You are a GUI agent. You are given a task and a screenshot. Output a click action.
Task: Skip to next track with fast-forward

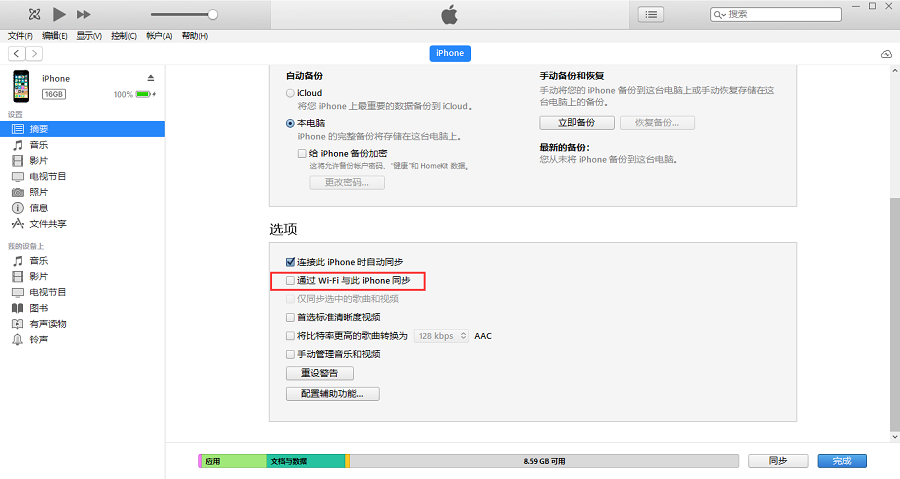[84, 14]
